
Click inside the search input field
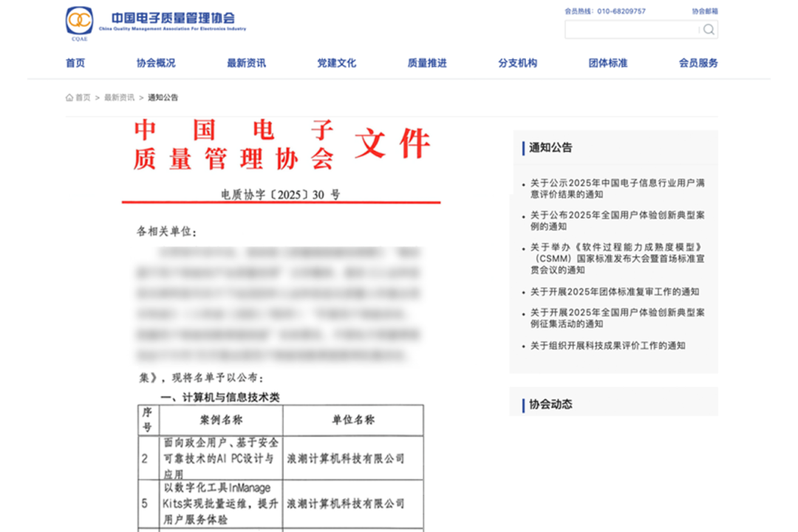point(635,30)
